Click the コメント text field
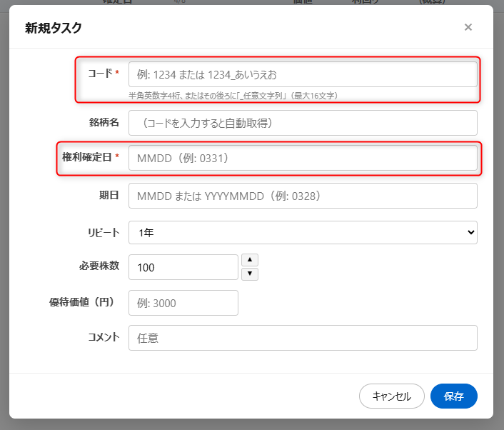The width and height of the screenshot is (504, 430). coord(303,338)
